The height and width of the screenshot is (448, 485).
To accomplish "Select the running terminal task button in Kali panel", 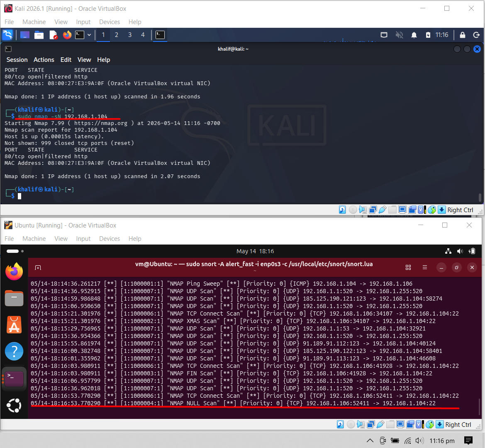I will click(x=160, y=35).
